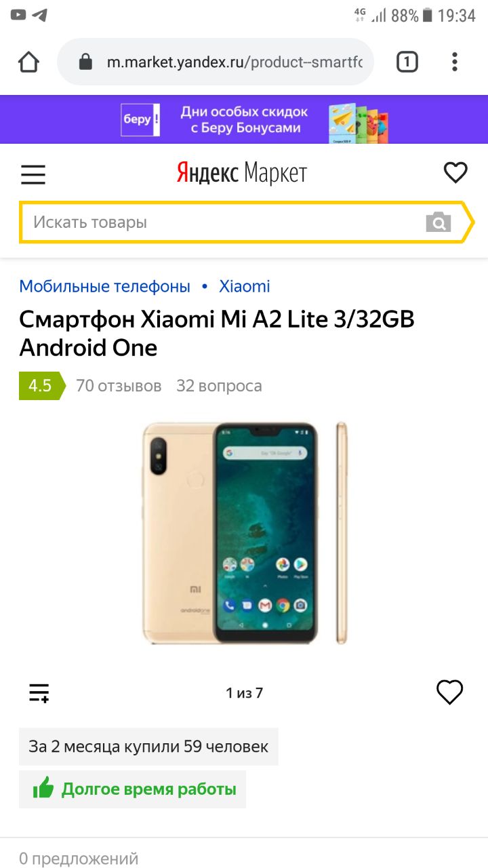Screen dimensions: 488x868
Task: Tap the camera search icon
Action: 438,222
